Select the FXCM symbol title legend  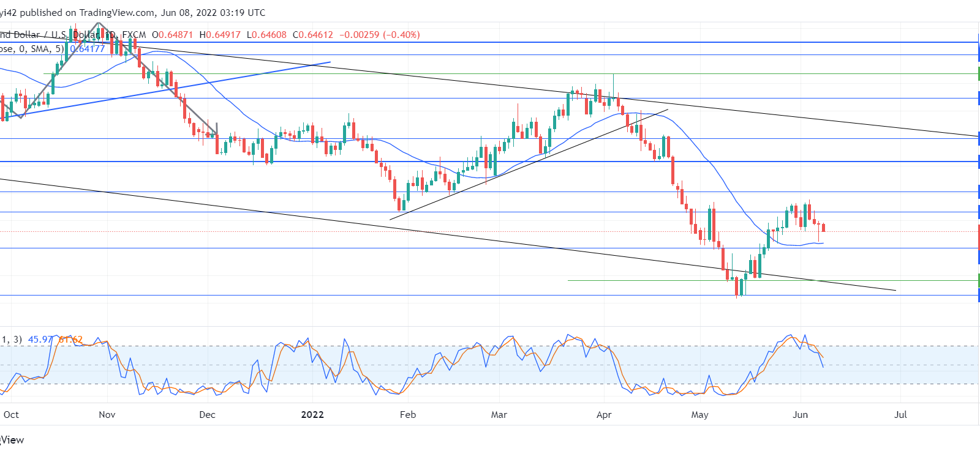point(73,35)
